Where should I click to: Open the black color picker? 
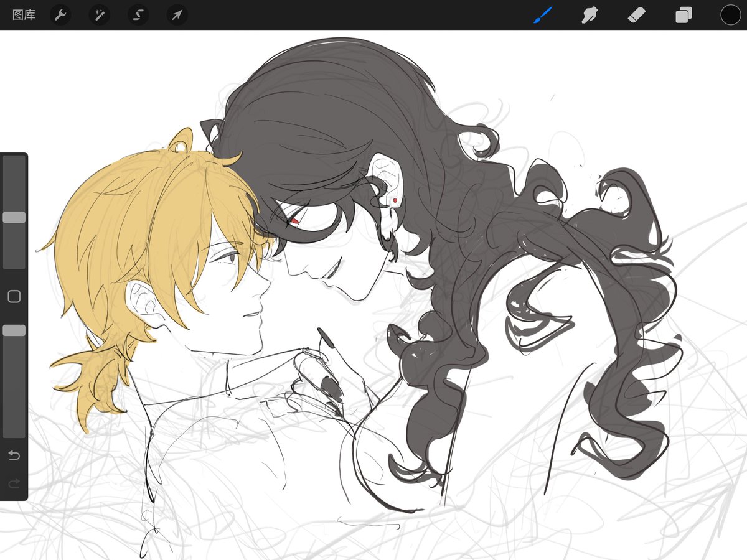pyautogui.click(x=731, y=15)
